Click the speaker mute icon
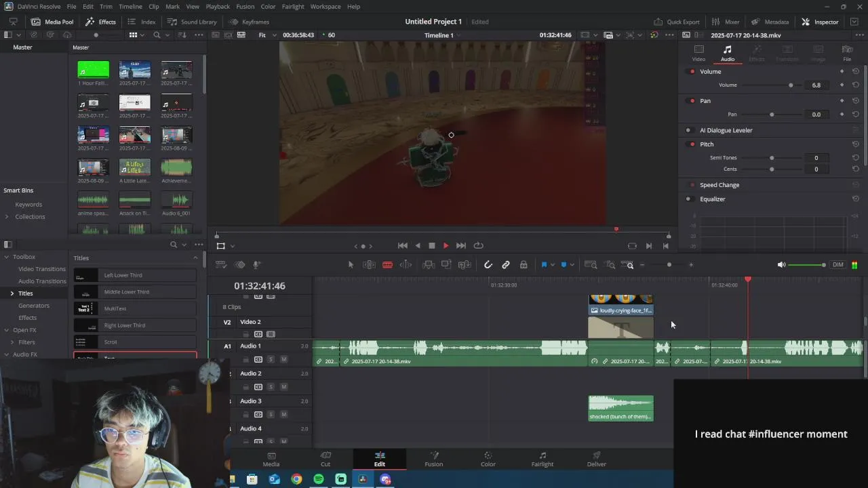868x488 pixels. (x=781, y=265)
